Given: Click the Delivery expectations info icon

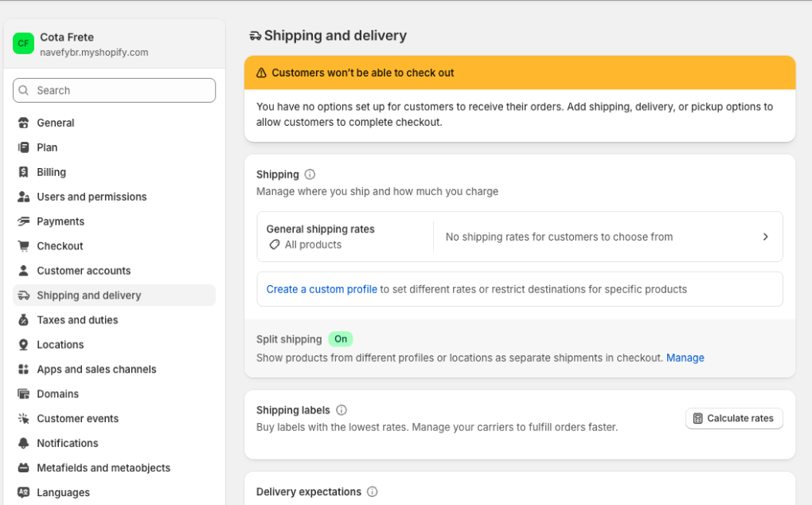Looking at the screenshot, I should pyautogui.click(x=372, y=491).
